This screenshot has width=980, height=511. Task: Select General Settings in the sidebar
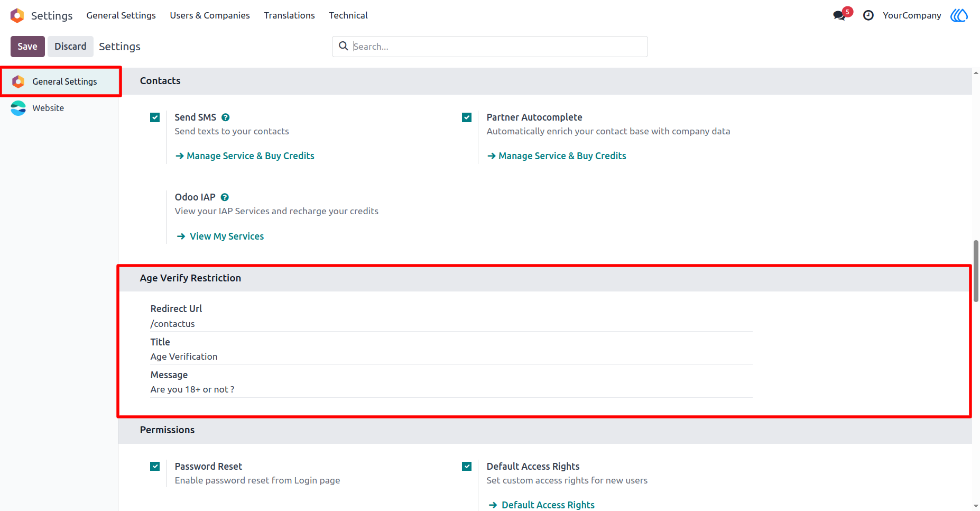(59, 81)
